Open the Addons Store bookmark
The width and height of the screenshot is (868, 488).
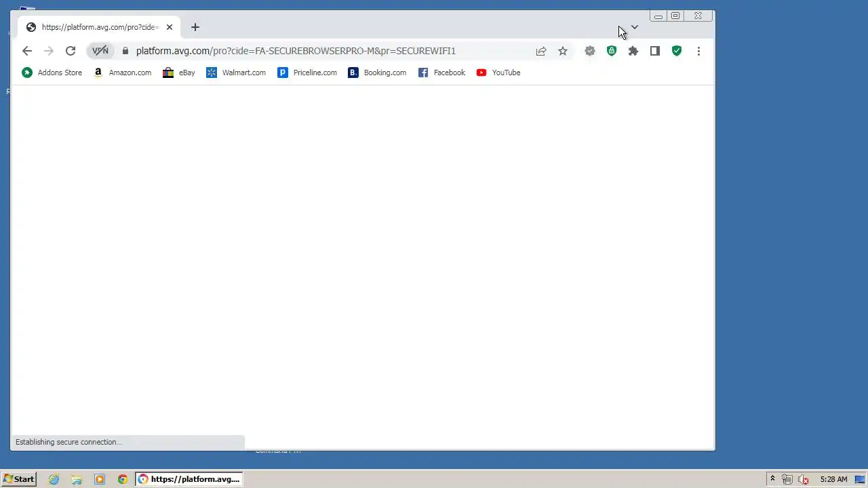52,73
